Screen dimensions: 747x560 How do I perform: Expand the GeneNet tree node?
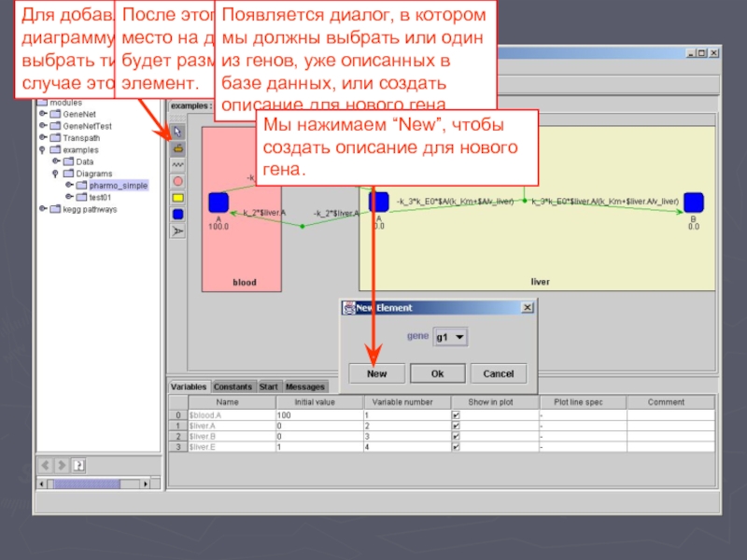click(x=43, y=114)
